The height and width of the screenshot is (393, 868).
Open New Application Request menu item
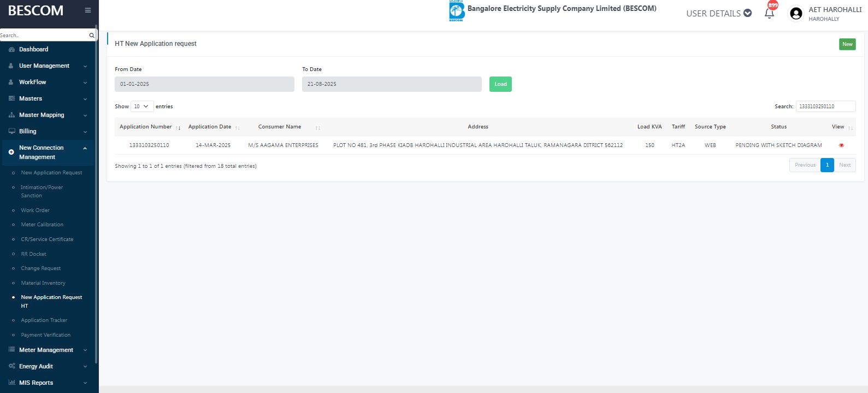(x=51, y=173)
